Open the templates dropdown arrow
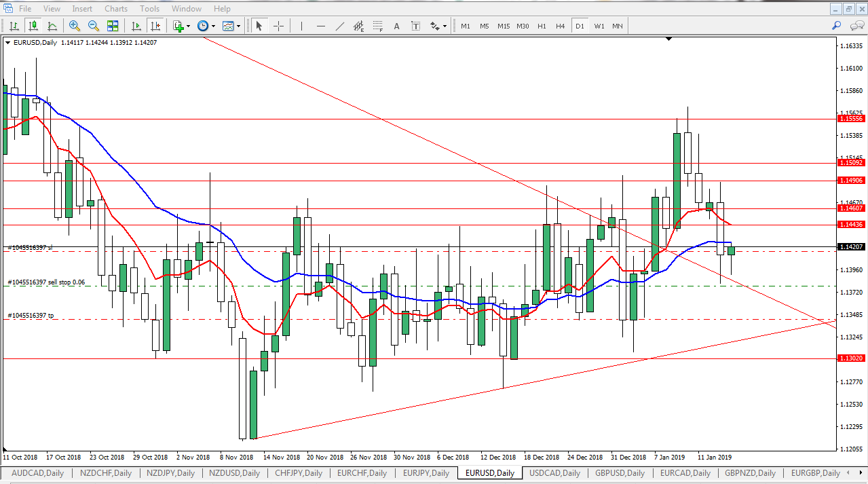Image resolution: width=868 pixels, height=484 pixels. click(239, 26)
